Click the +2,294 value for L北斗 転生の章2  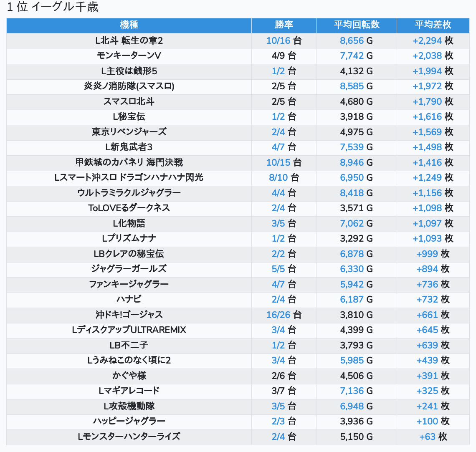tap(427, 40)
